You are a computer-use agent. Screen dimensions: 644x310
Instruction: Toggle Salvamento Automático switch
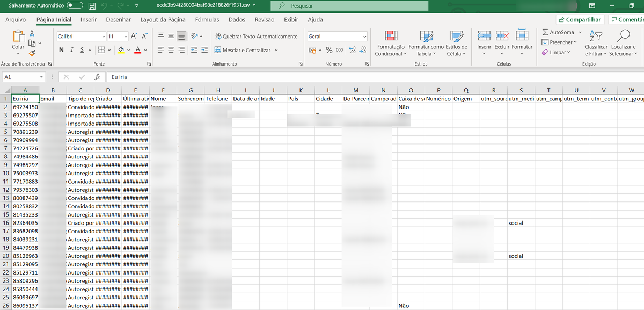(x=75, y=5)
